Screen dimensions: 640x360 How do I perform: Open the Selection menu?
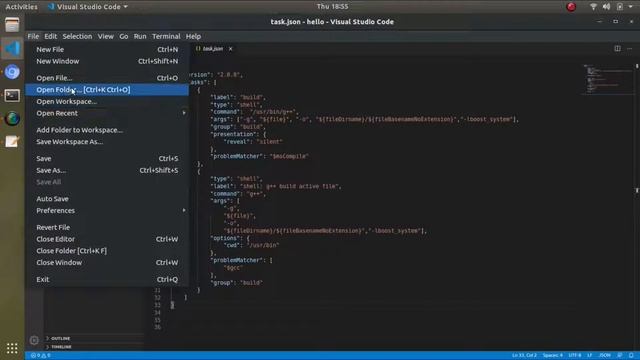(x=77, y=36)
